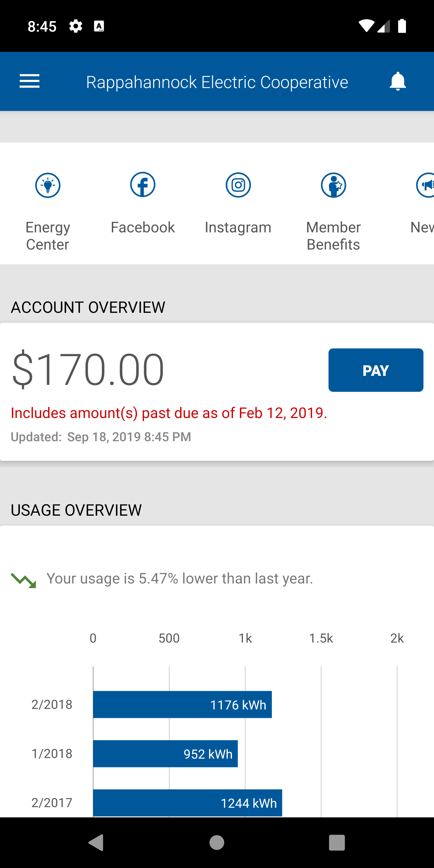The width and height of the screenshot is (434, 868).
Task: Tap the green usage trend arrow
Action: (x=24, y=580)
